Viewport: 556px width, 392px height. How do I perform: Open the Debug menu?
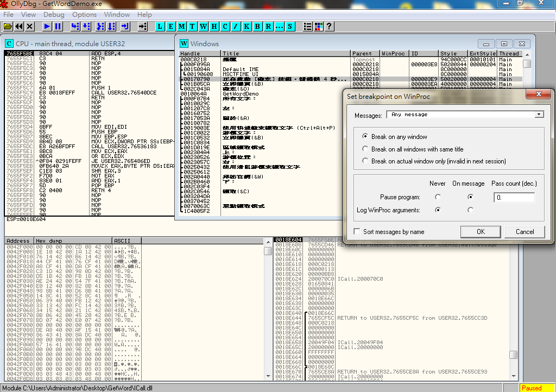(x=53, y=15)
